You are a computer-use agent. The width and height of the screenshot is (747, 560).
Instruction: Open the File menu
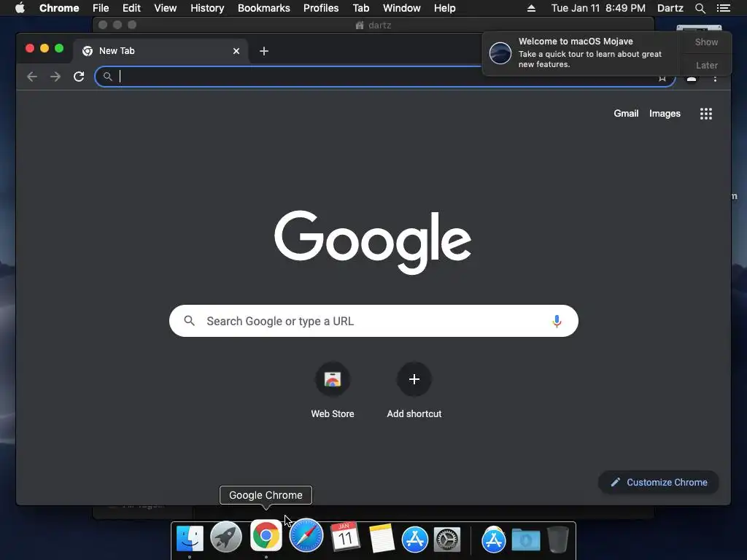[x=101, y=8]
